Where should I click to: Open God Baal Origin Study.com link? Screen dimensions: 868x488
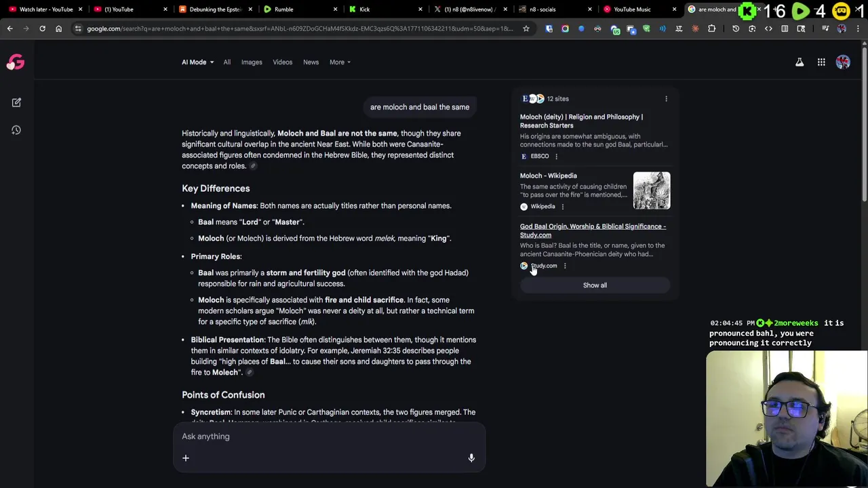pos(593,230)
